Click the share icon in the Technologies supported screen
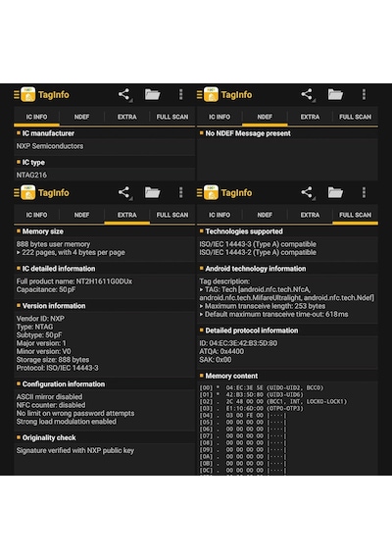Image resolution: width=392 pixels, height=559 pixels. [x=307, y=193]
